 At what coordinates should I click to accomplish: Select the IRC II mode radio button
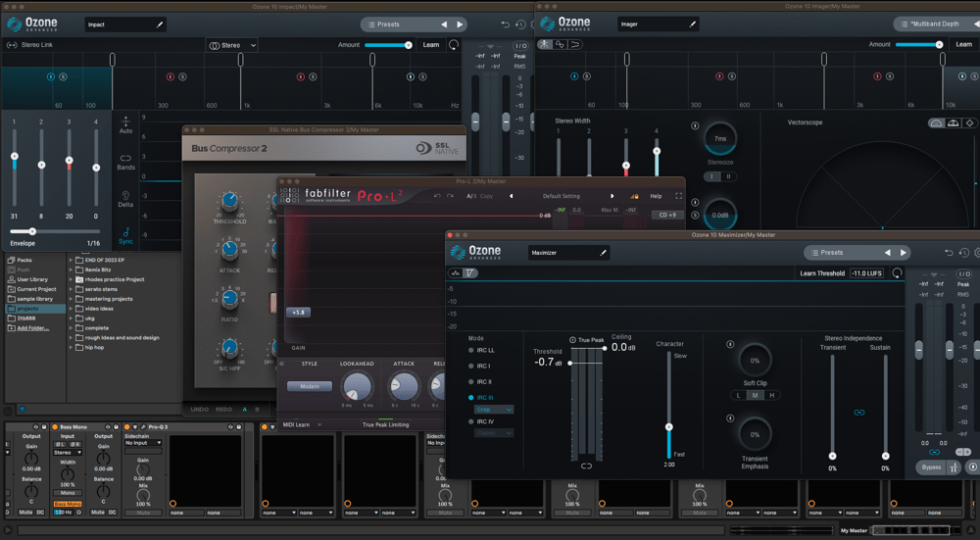click(x=470, y=382)
